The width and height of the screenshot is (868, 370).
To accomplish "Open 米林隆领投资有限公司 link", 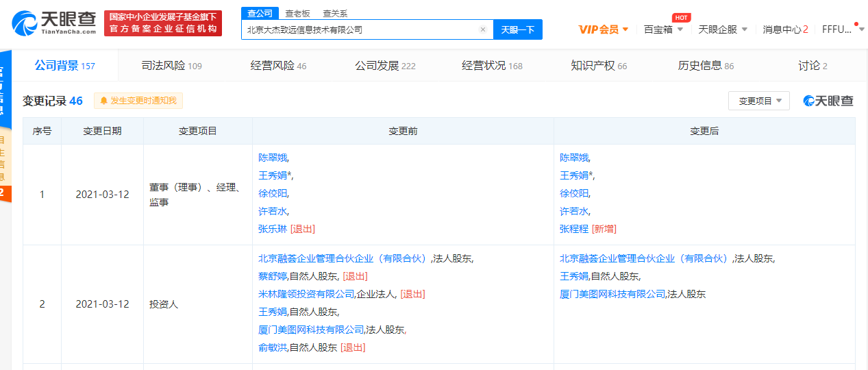I will (x=306, y=294).
